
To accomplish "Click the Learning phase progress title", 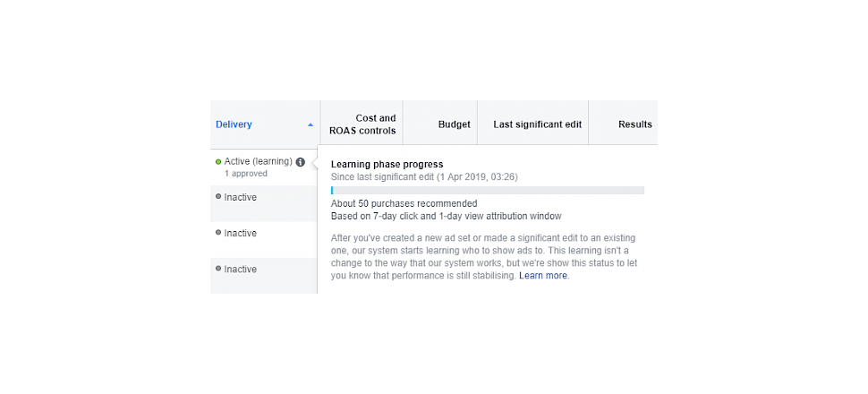I will [387, 165].
